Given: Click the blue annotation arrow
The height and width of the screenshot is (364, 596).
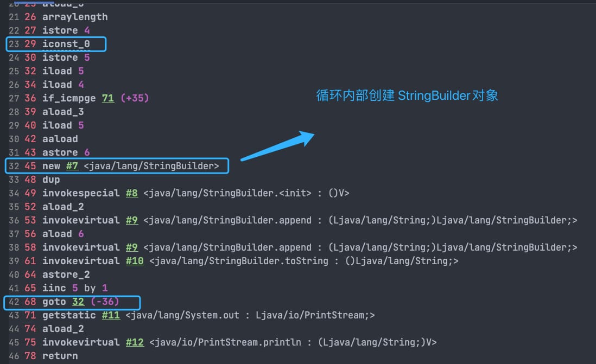Looking at the screenshot, I should click(x=278, y=146).
